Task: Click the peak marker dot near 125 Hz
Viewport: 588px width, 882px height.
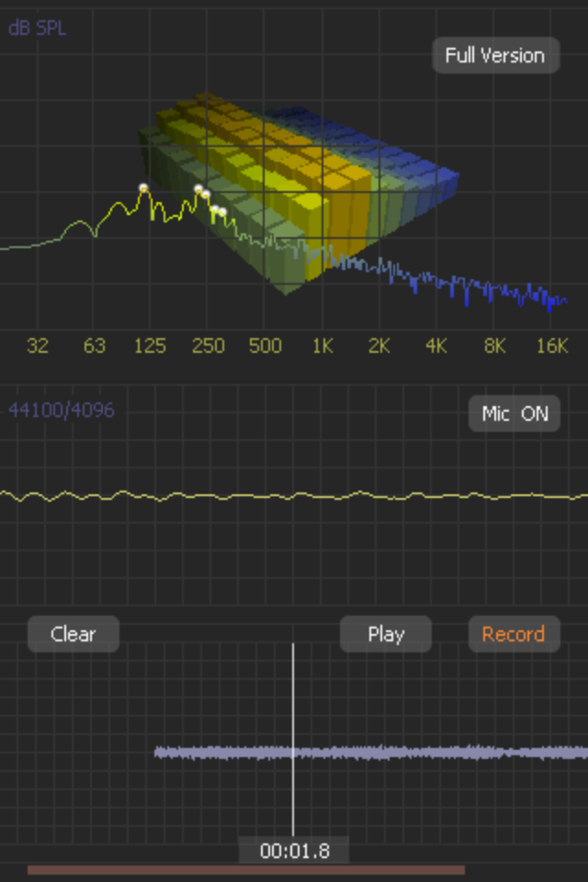Action: click(143, 187)
